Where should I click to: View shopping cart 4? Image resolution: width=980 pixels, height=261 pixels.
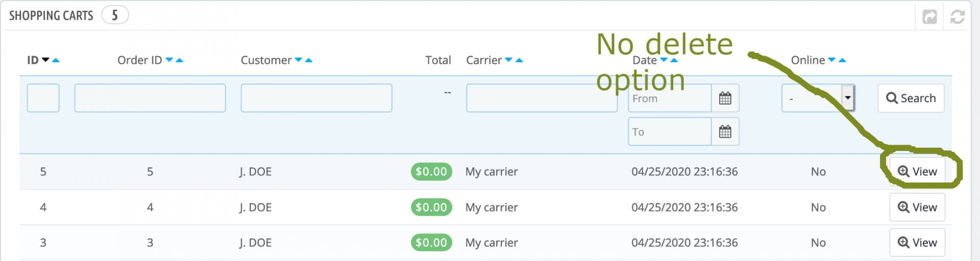[917, 207]
